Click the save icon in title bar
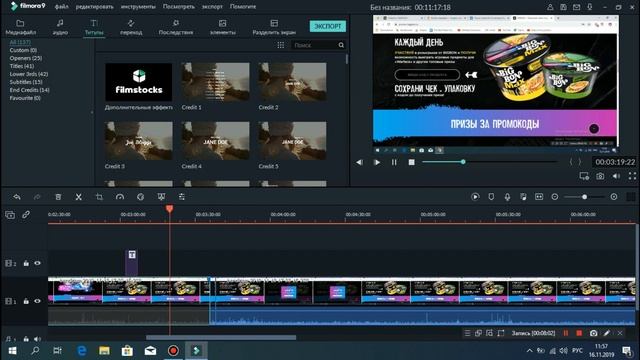The width and height of the screenshot is (640, 360). click(x=563, y=7)
